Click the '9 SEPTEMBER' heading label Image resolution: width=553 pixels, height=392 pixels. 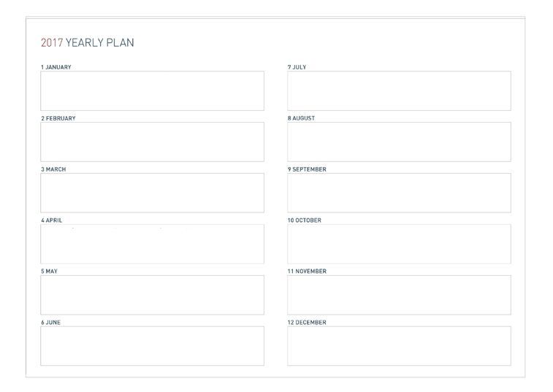point(307,169)
